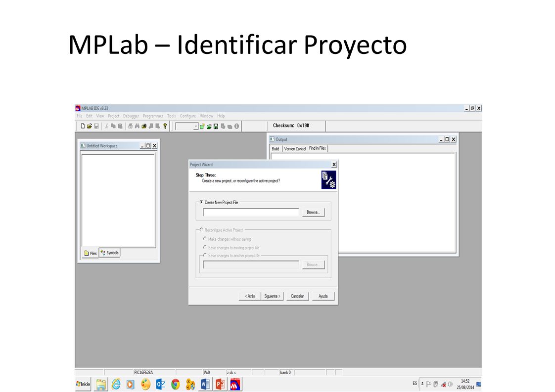The height and width of the screenshot is (392, 555).
Task: Open Google Chrome from taskbar
Action: [176, 384]
